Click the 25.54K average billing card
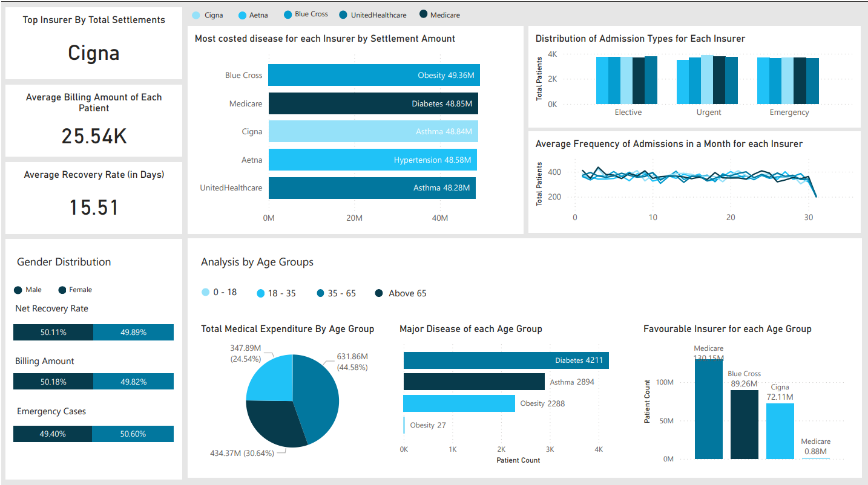The height and width of the screenshot is (485, 868). click(x=94, y=120)
